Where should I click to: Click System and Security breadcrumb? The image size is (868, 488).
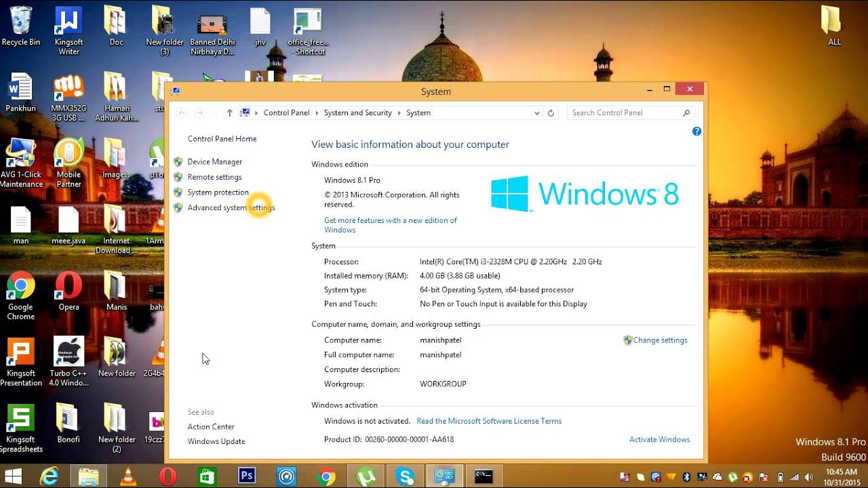pos(357,113)
